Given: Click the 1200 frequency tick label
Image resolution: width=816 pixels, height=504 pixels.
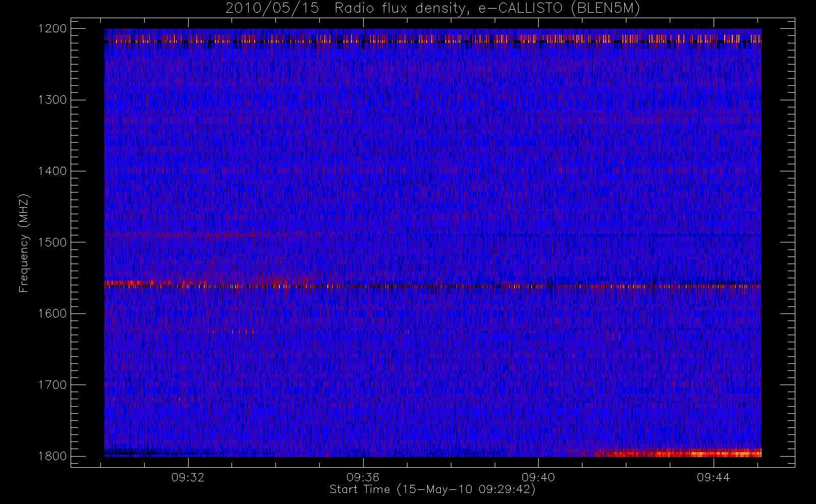Looking at the screenshot, I should [x=52, y=29].
